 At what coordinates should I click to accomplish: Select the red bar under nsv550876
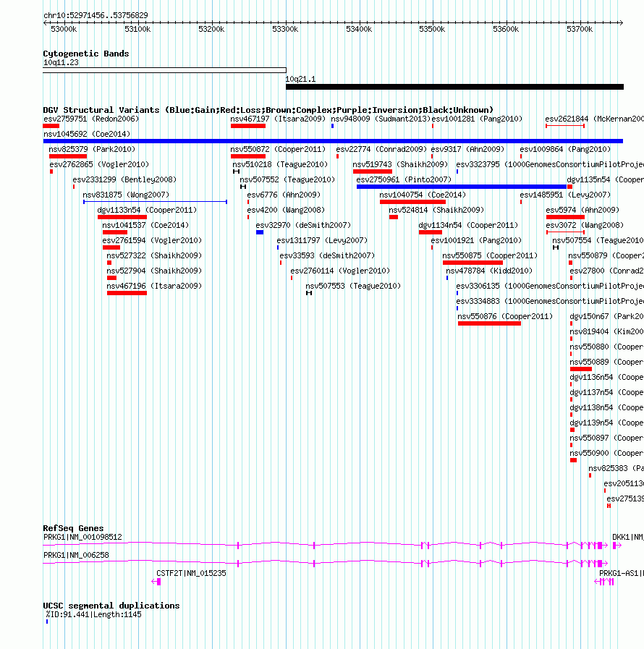pyautogui.click(x=489, y=323)
